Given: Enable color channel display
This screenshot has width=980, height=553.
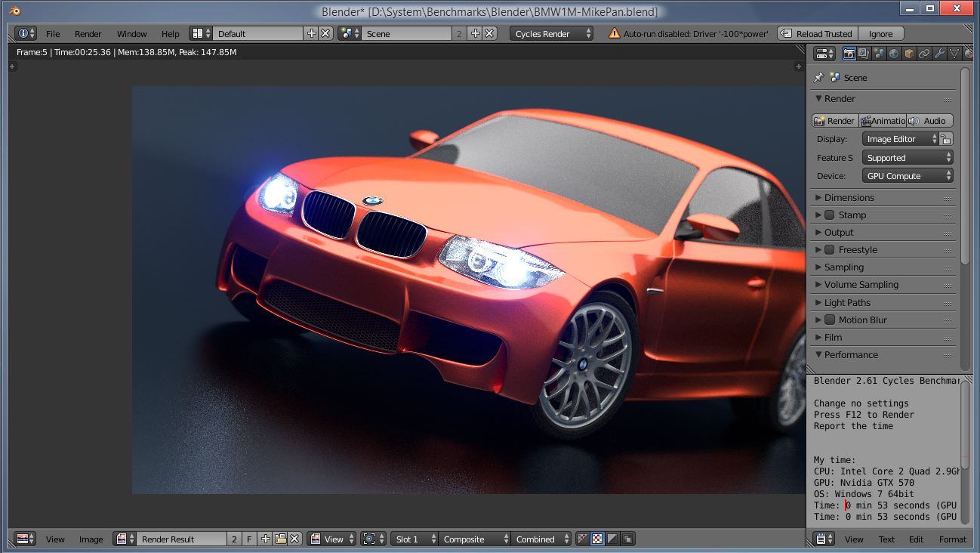Looking at the screenshot, I should tap(582, 539).
